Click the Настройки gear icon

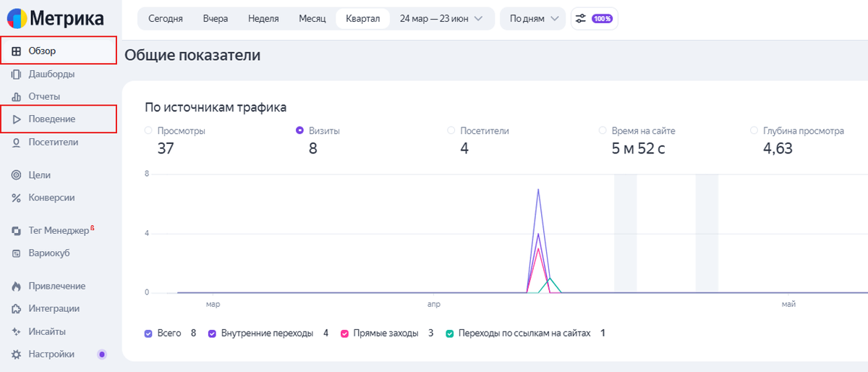(x=16, y=355)
